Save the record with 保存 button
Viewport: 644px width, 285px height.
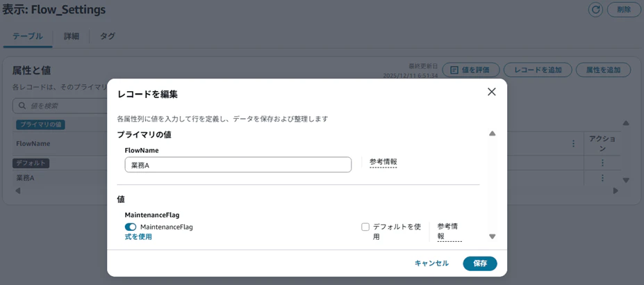pyautogui.click(x=480, y=263)
